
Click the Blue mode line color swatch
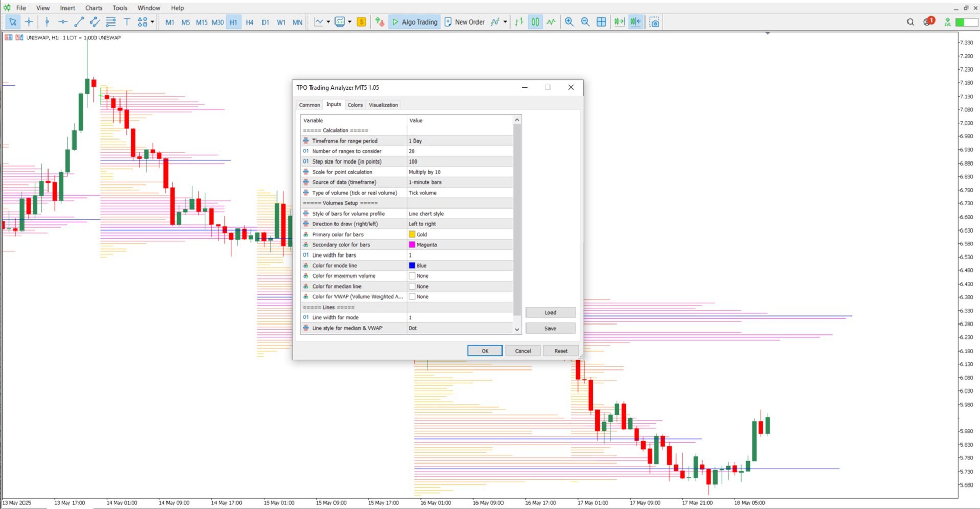click(412, 265)
